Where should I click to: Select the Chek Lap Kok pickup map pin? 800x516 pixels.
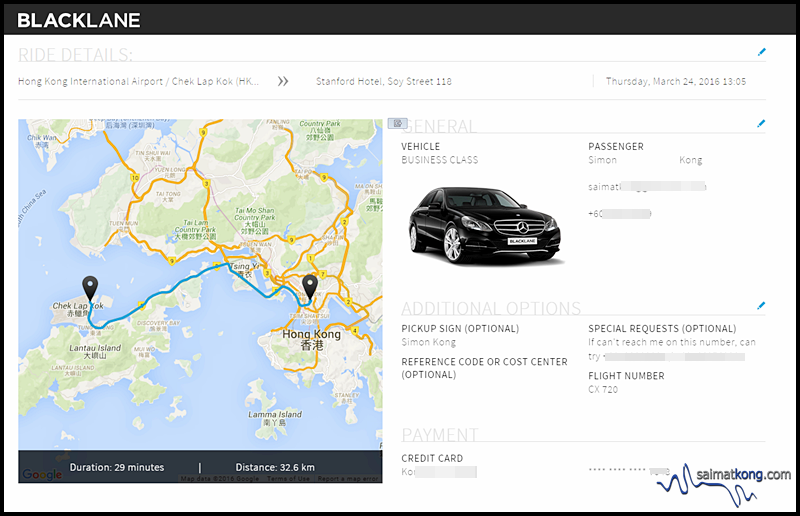90,288
